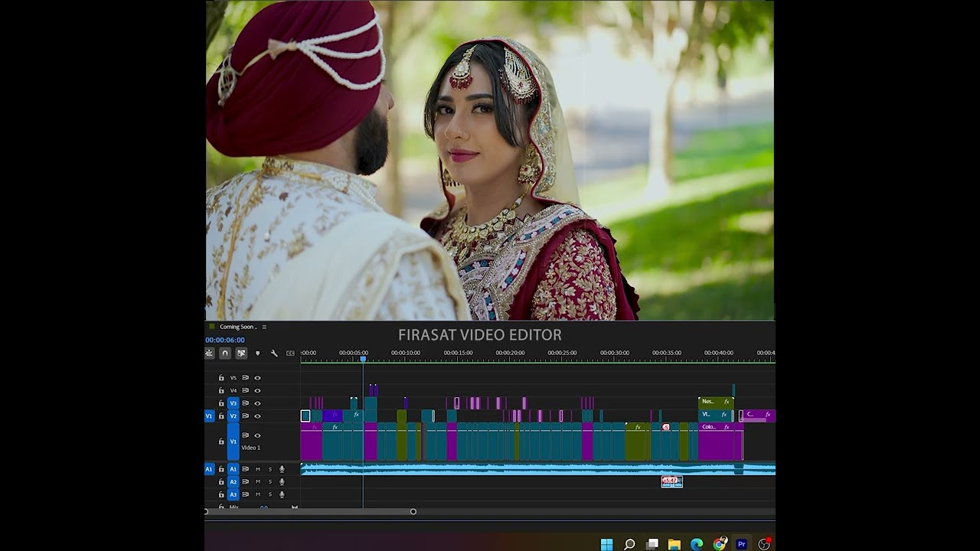Click the zoom scrollbar right handle
Viewport: 980px width, 551px height.
[x=413, y=511]
